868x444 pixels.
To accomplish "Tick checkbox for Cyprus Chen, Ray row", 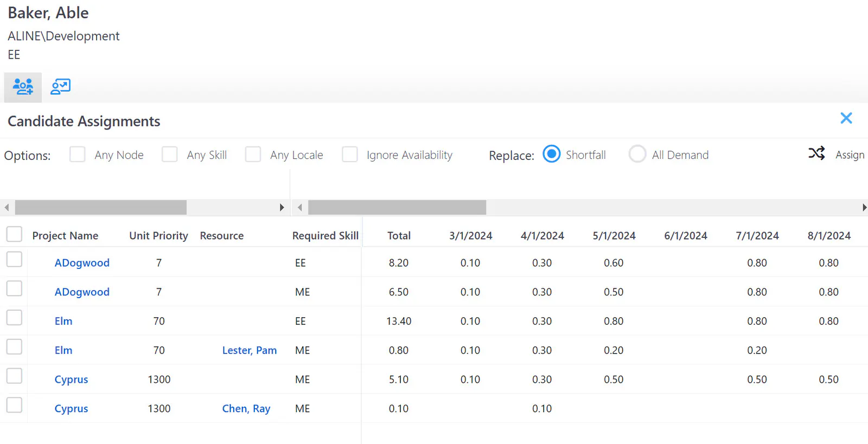I will (14, 406).
